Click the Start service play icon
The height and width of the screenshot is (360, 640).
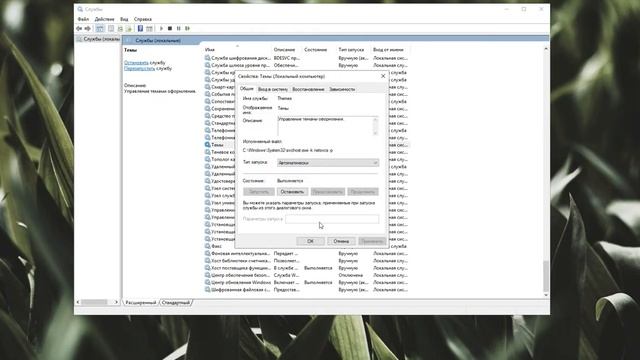tap(161, 29)
